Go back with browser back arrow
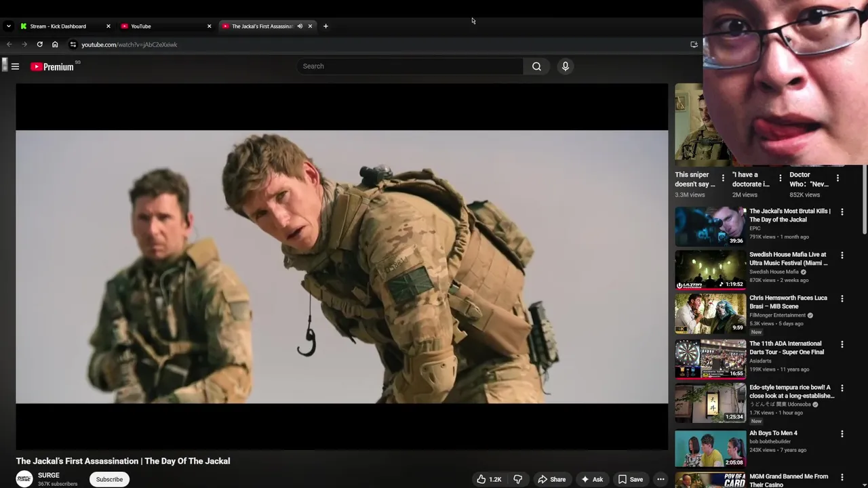Viewport: 868px width, 488px height. pos(9,45)
